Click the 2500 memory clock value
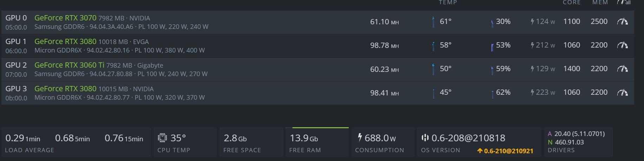Screen dimensions: 644x161 [x=599, y=21]
